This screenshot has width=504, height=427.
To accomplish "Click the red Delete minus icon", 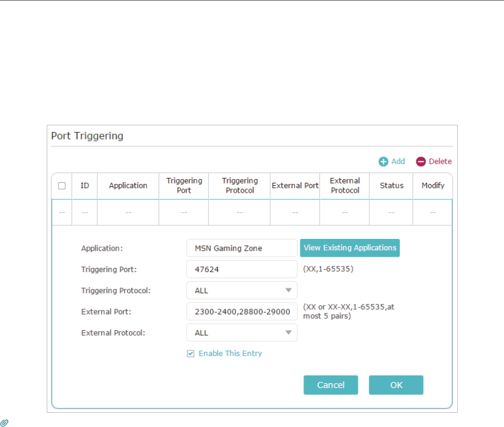I will (x=421, y=161).
